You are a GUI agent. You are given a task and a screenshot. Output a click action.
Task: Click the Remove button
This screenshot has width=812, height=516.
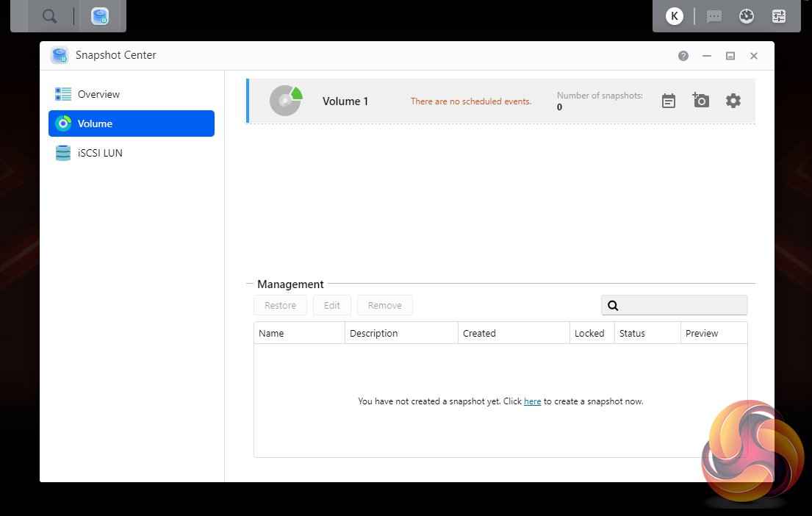point(385,305)
